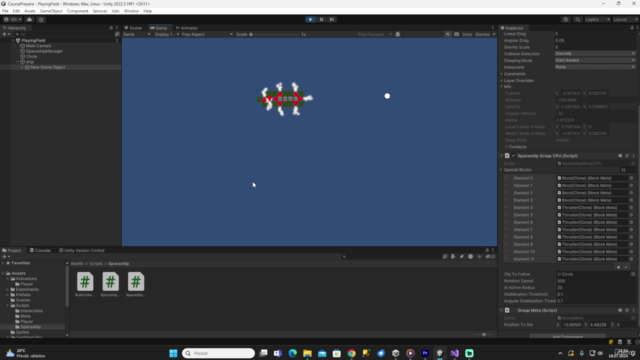Image resolution: width=640 pixels, height=360 pixels.
Task: Expand New Game Object in Hierarchy
Action: 22,67
